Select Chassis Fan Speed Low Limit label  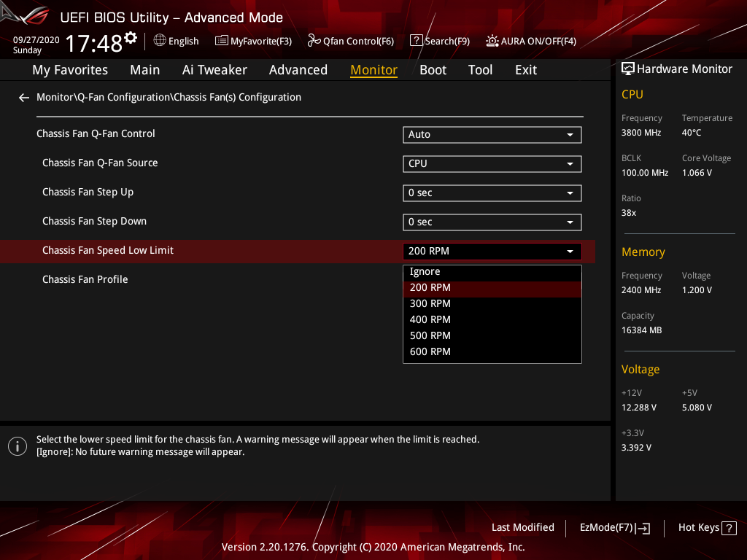tap(108, 251)
